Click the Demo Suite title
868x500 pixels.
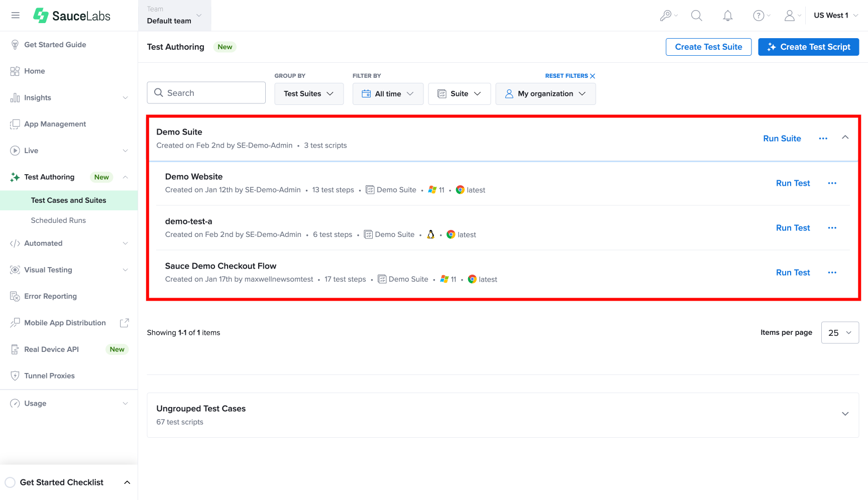coord(179,132)
